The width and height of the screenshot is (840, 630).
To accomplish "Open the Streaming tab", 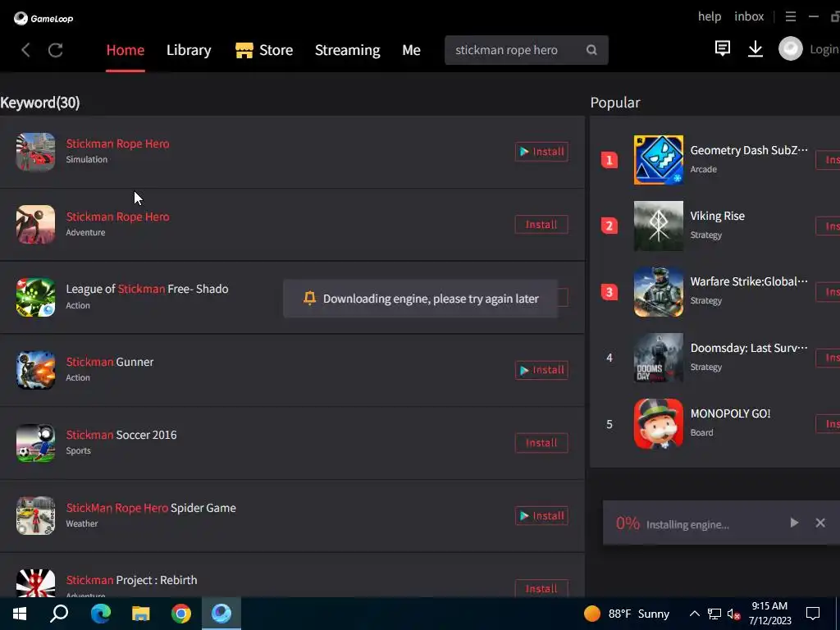I will pos(347,50).
